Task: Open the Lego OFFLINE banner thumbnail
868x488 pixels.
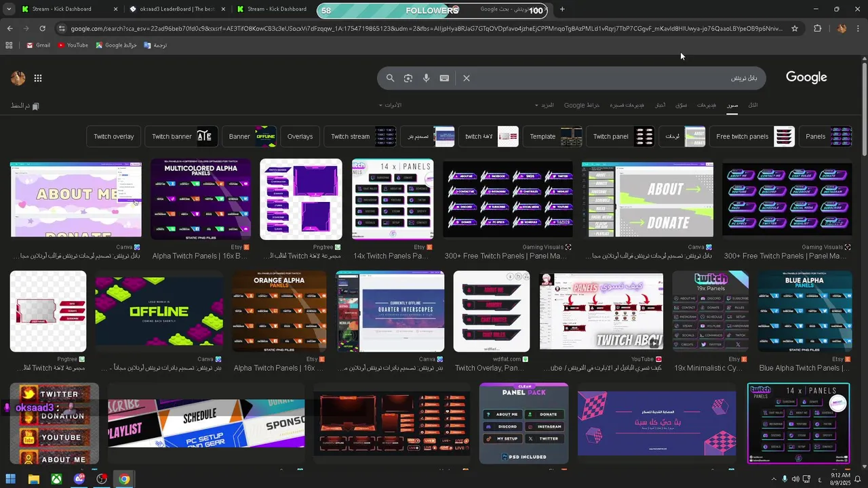Action: 159,311
